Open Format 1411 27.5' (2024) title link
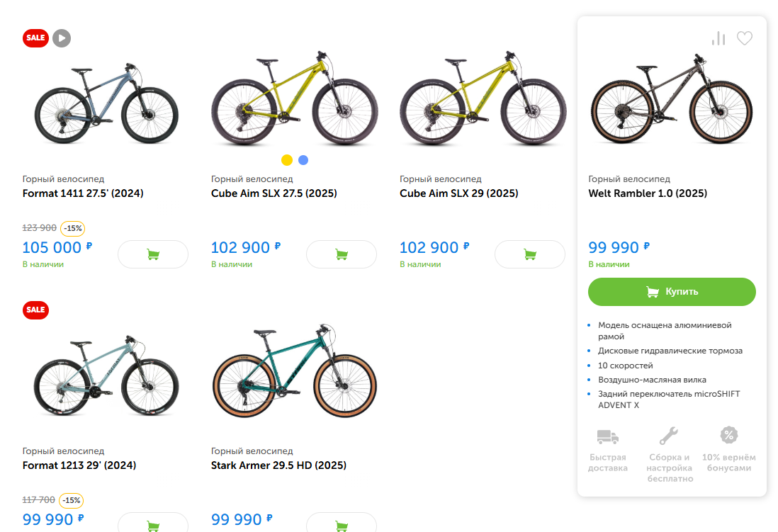The width and height of the screenshot is (778, 532). pos(83,193)
